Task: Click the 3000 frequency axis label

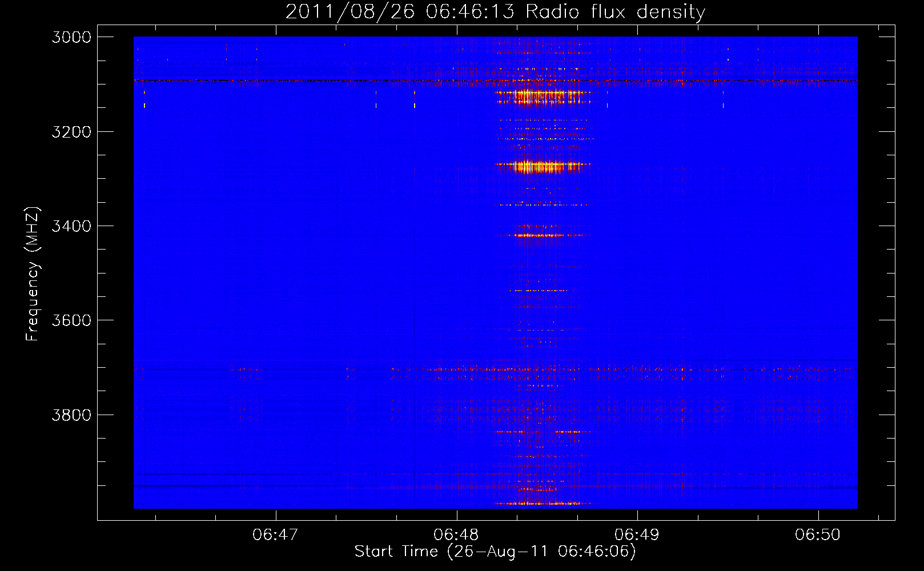Action: point(71,37)
